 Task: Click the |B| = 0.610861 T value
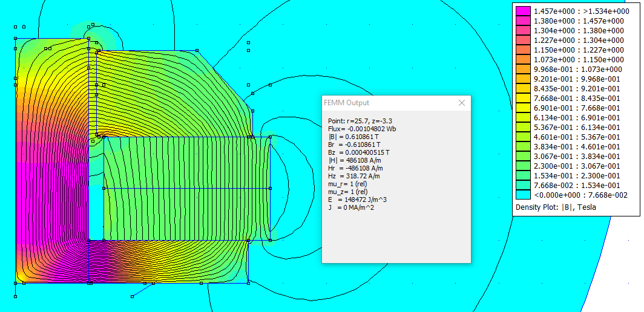354,137
